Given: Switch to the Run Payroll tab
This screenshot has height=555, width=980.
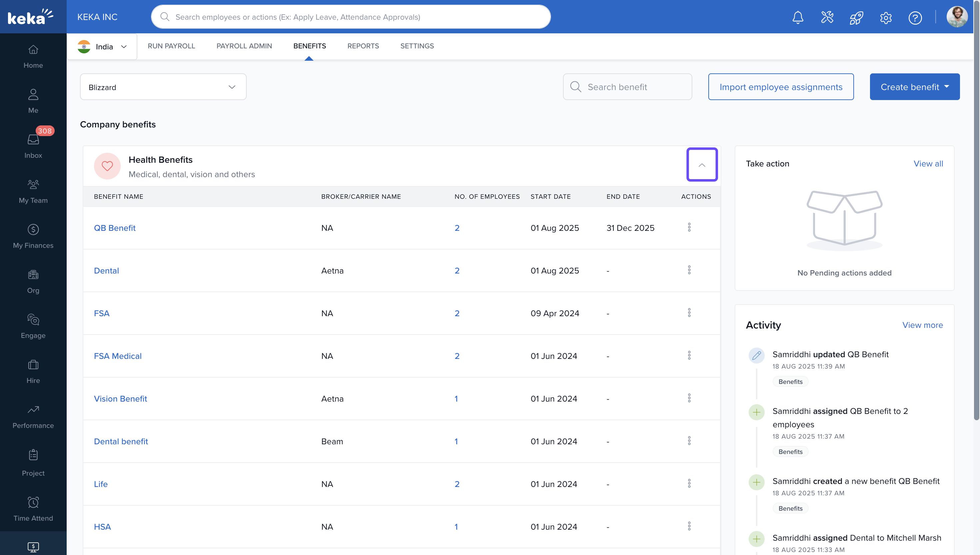Looking at the screenshot, I should point(171,46).
